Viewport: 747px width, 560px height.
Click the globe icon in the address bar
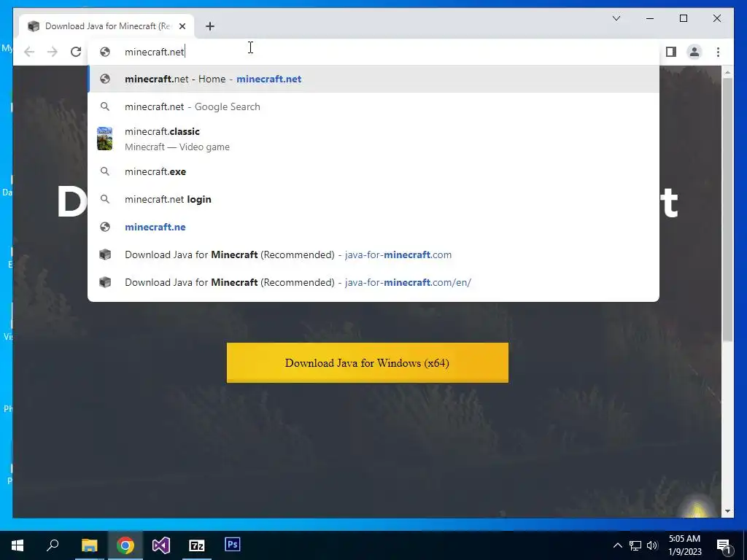point(105,52)
